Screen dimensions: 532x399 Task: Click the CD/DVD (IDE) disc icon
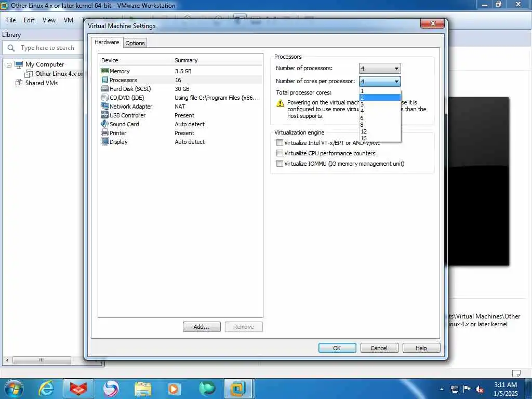tap(104, 97)
